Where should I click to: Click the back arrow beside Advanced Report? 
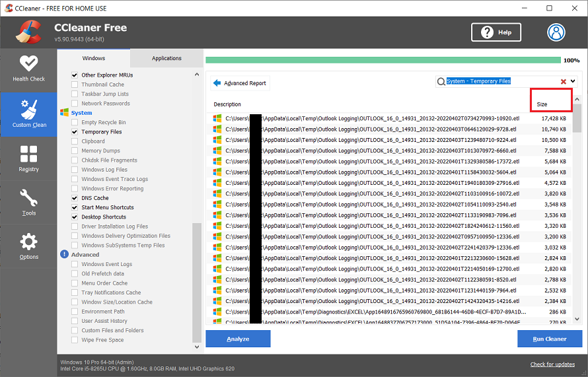[217, 83]
